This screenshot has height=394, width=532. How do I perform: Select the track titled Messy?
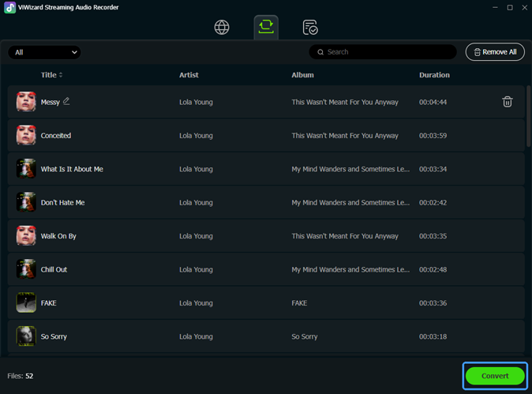[51, 102]
